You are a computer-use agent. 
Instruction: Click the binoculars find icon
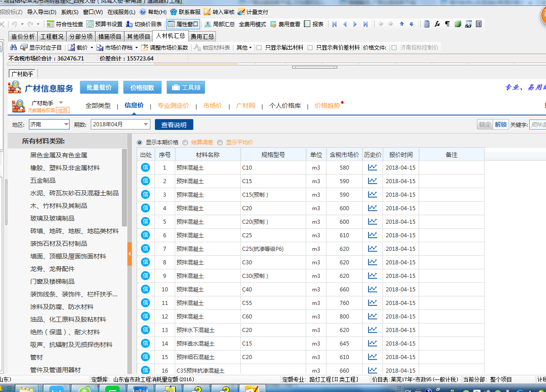tap(14, 47)
